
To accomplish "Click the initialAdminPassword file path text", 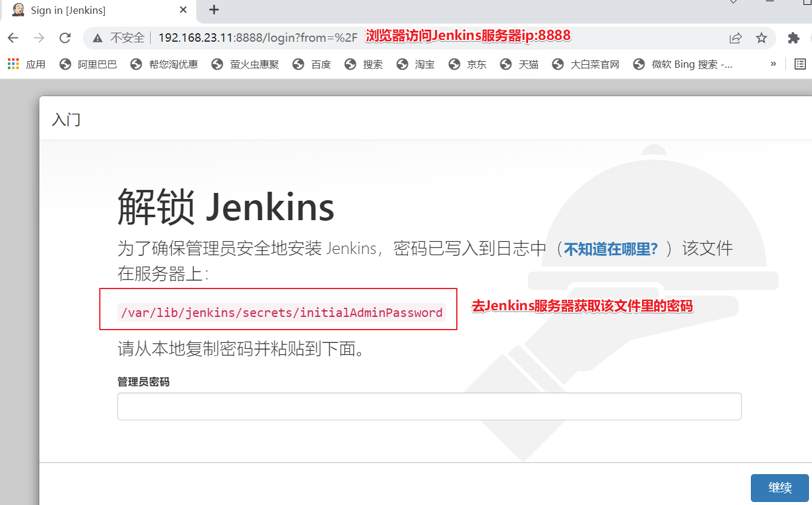I will [x=281, y=313].
